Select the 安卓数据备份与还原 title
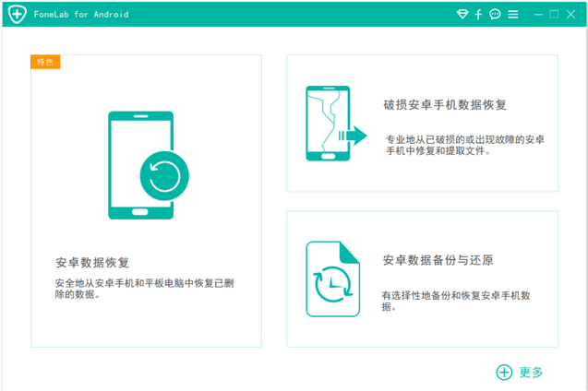588x391 pixels. [438, 260]
